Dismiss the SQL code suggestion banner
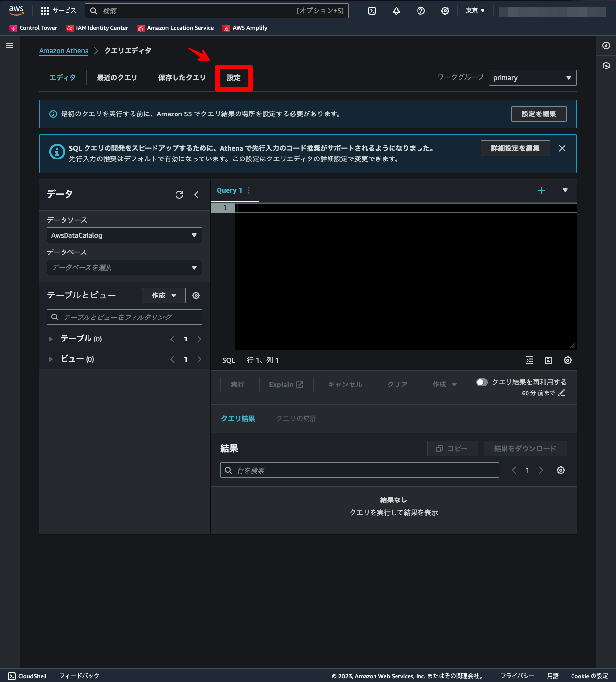Screen dimensions: 616x682 click(x=562, y=148)
